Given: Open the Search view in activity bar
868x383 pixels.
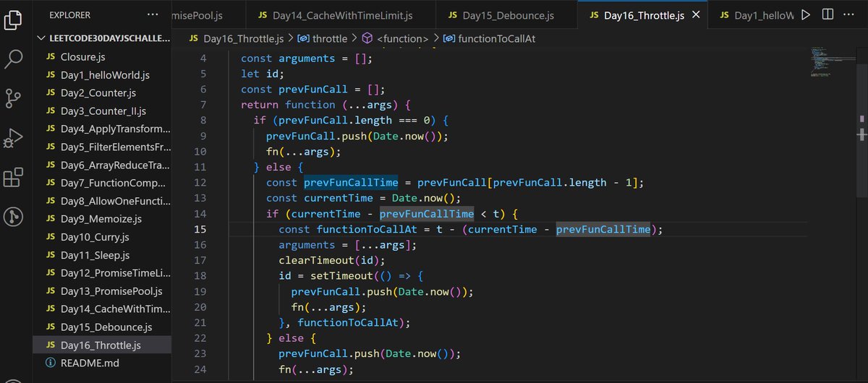Looking at the screenshot, I should point(13,59).
